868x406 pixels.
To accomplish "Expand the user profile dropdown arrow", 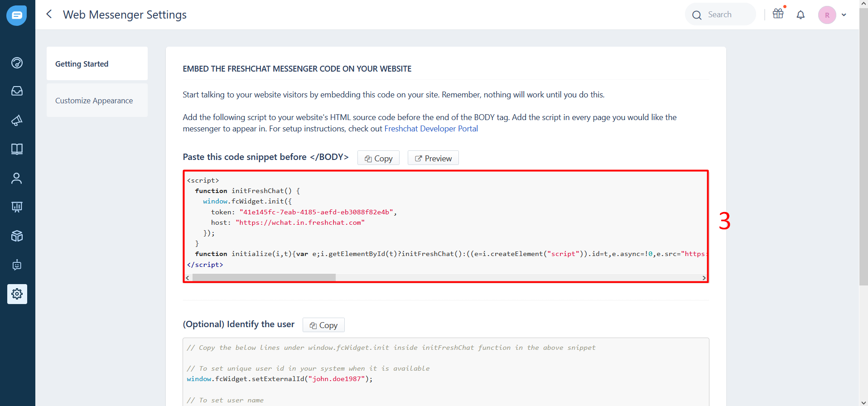I will coord(844,15).
